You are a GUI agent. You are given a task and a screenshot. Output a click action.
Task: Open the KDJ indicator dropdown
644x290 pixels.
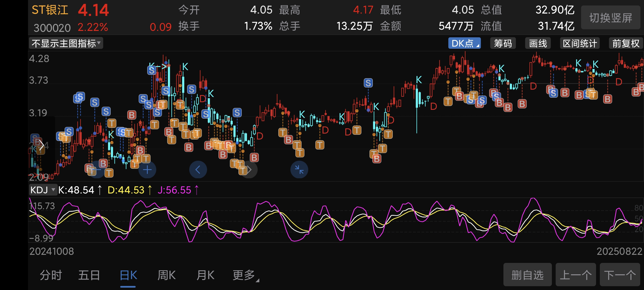[43, 190]
